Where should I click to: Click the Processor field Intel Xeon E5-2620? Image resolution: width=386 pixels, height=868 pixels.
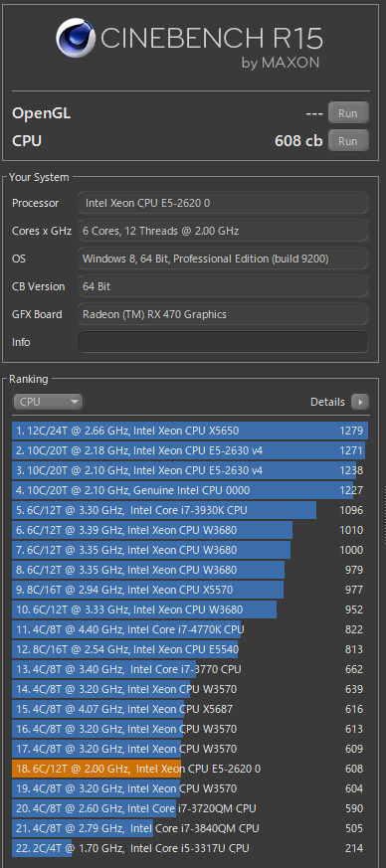pos(223,203)
